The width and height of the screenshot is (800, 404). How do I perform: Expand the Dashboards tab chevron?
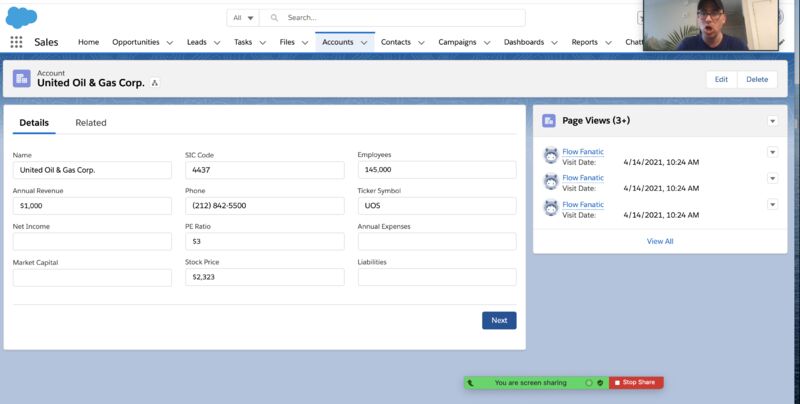coord(555,43)
